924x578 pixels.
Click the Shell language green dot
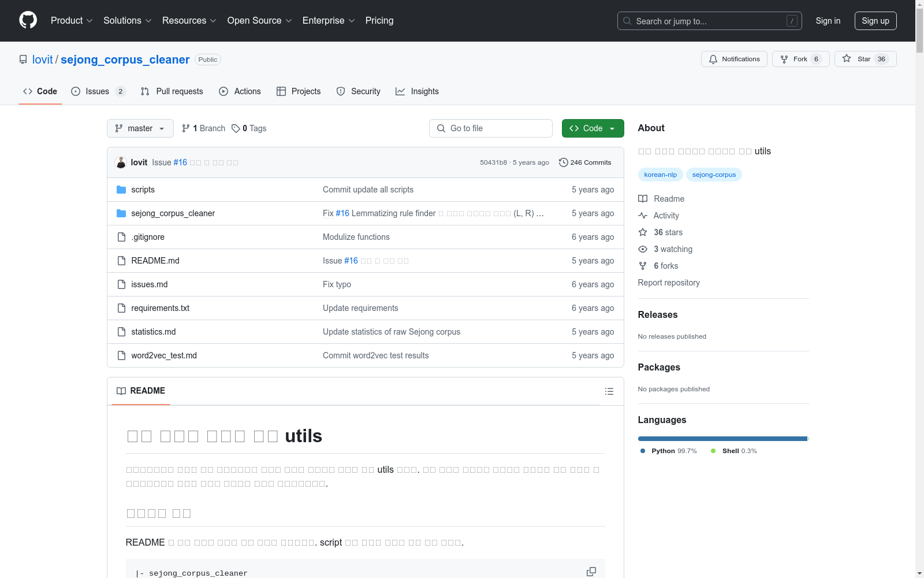(713, 451)
